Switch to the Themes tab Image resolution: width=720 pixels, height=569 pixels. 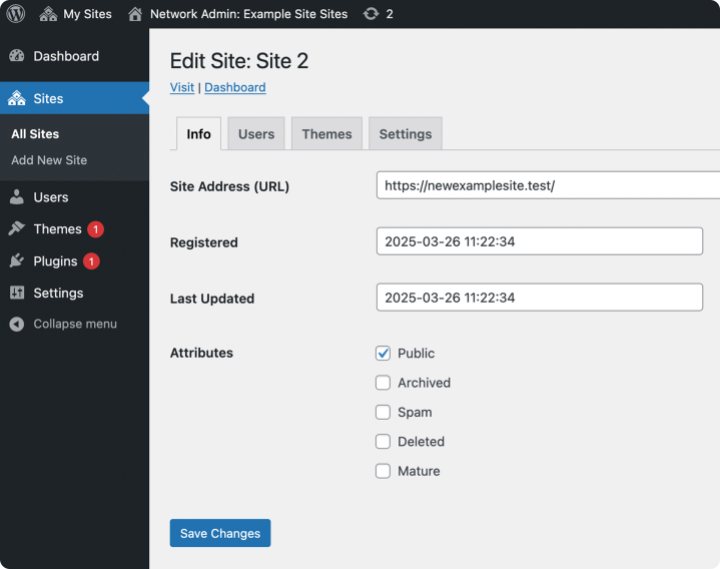click(327, 134)
